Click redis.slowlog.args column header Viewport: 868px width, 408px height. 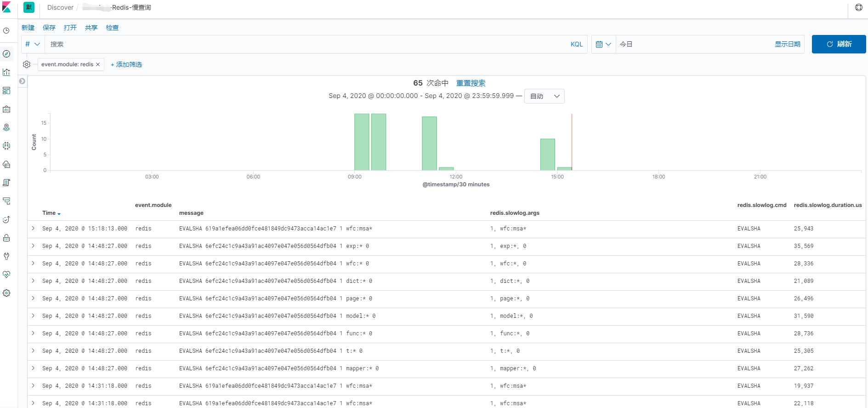(x=515, y=213)
